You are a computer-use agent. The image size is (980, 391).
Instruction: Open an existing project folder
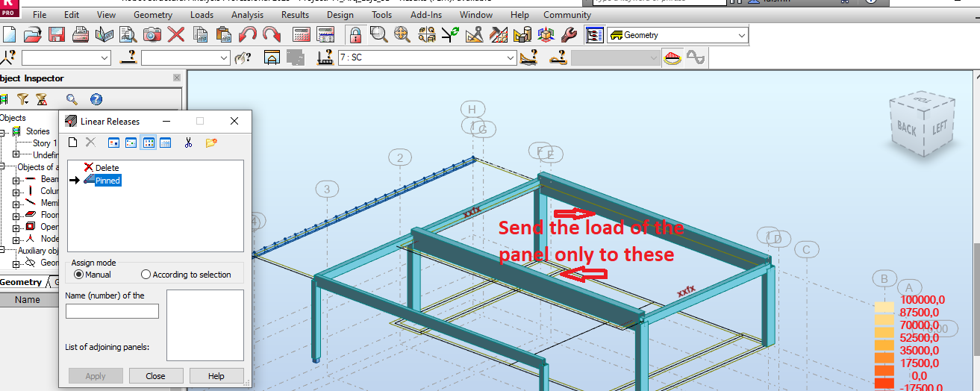click(32, 34)
